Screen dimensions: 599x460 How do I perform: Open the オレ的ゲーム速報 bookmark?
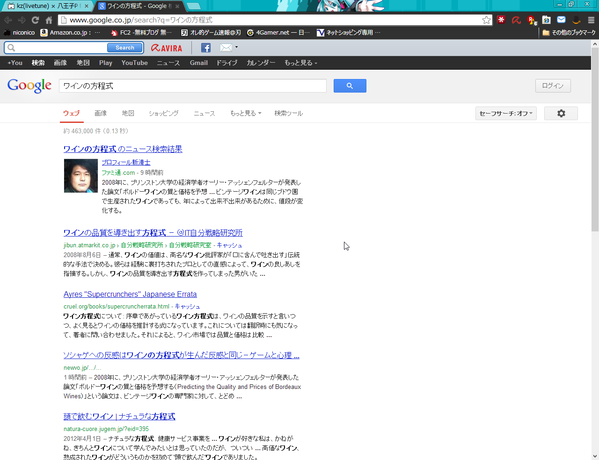tap(211, 32)
